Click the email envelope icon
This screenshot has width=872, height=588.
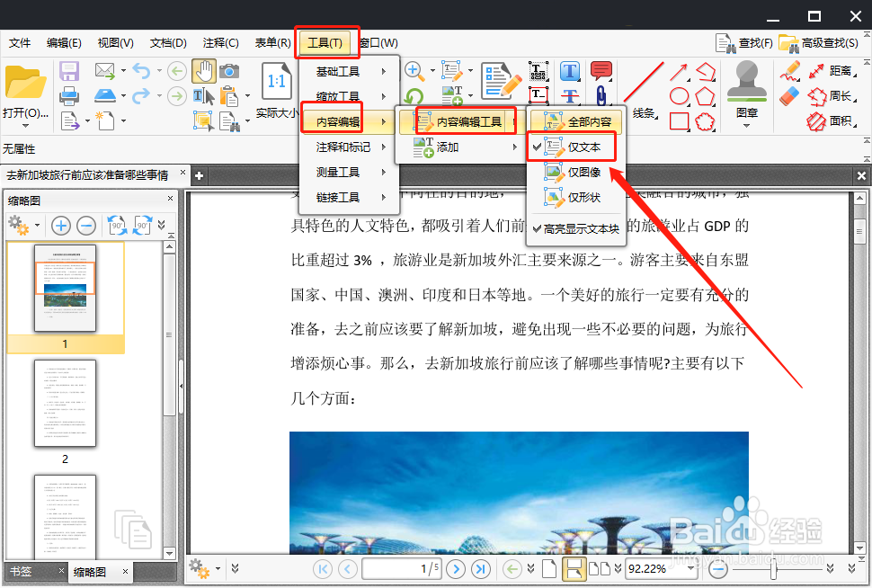coord(104,71)
